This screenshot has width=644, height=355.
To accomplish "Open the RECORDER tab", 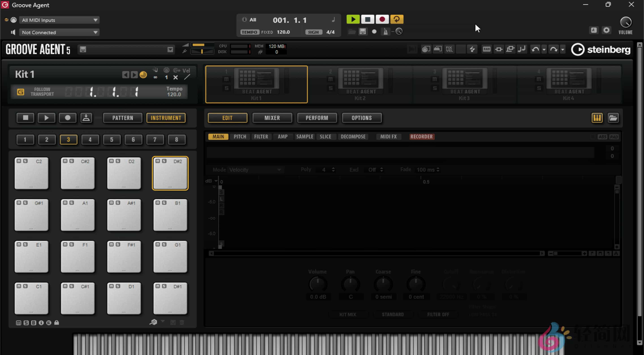I will 421,136.
